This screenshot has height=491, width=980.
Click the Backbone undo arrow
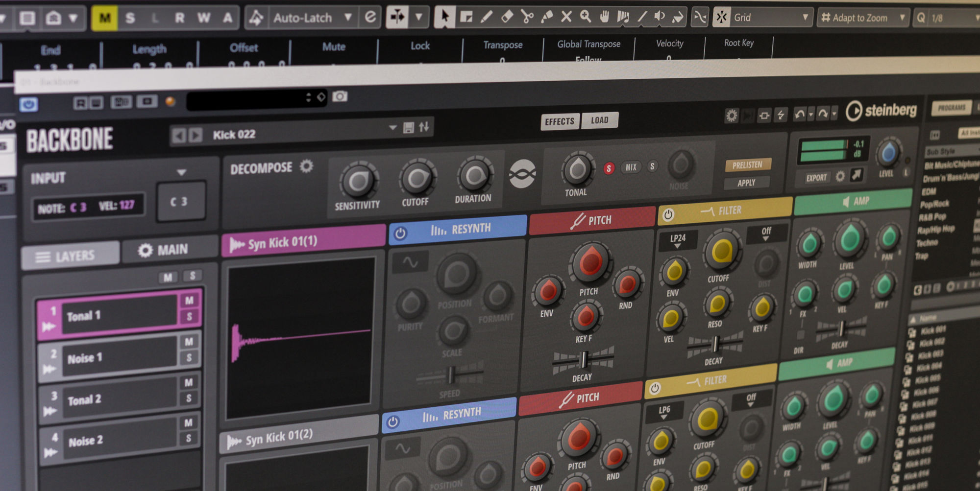coord(800,114)
